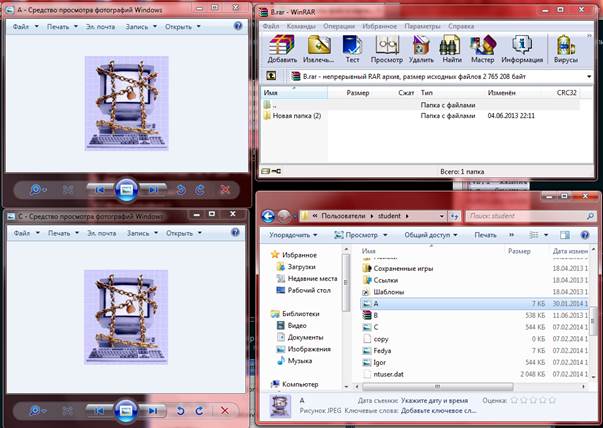Open help icon in Explorer toolbar
Viewport: 603px width, 428px height.
[x=585, y=235]
